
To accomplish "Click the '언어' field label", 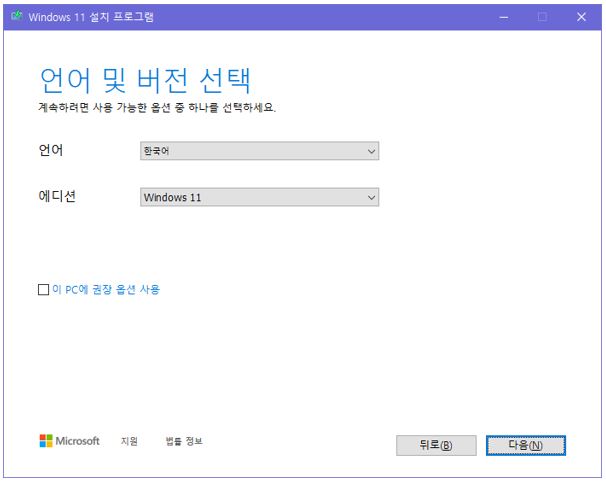I will click(x=51, y=150).
